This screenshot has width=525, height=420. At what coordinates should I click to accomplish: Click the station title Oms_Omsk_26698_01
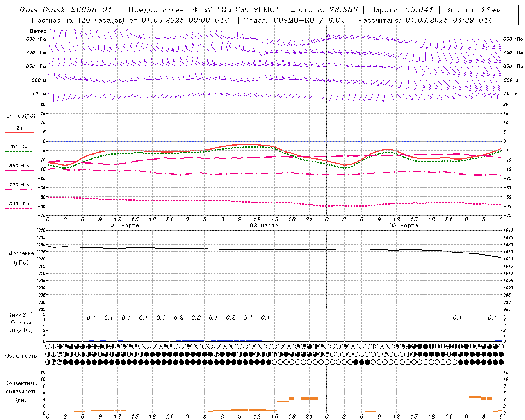66,10
